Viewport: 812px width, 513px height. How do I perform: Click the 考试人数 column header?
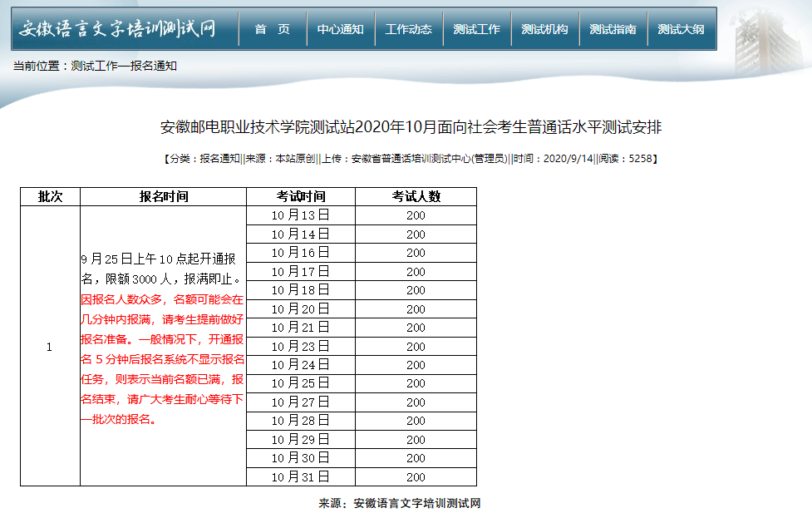[x=416, y=197]
